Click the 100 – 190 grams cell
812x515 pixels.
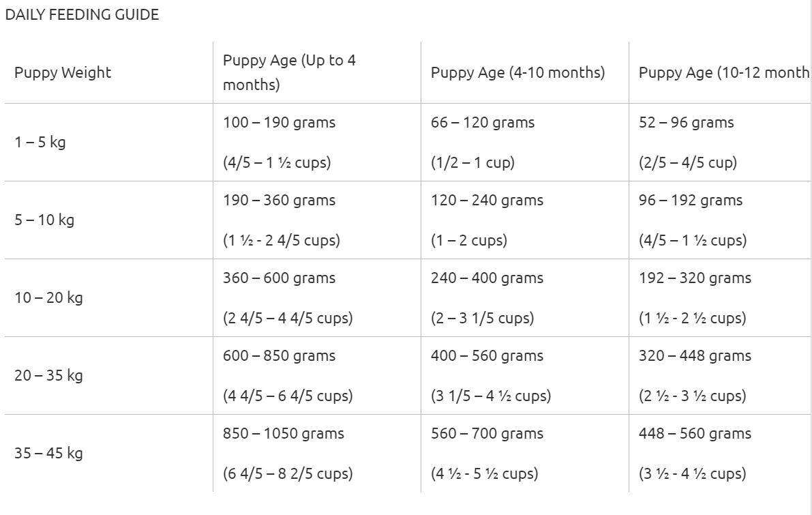coord(279,123)
